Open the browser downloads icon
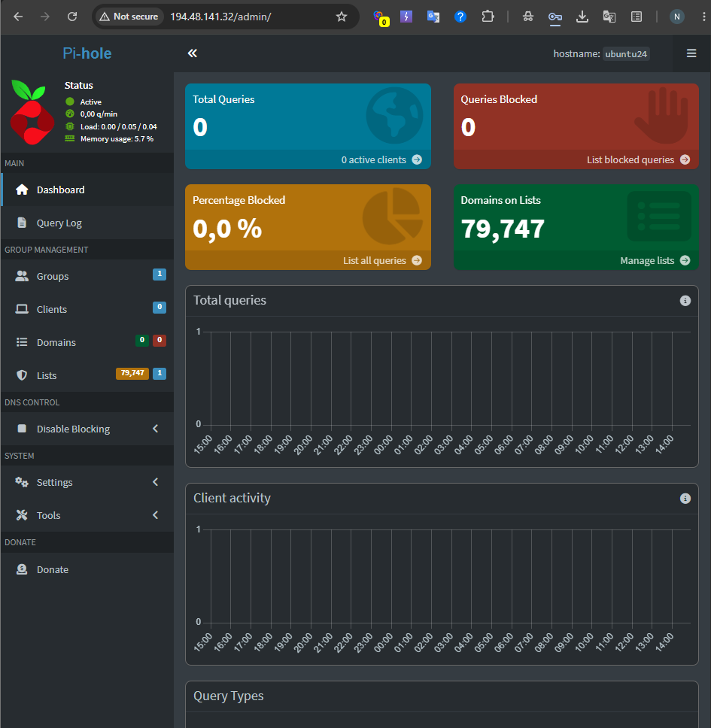The image size is (711, 728). pos(582,17)
